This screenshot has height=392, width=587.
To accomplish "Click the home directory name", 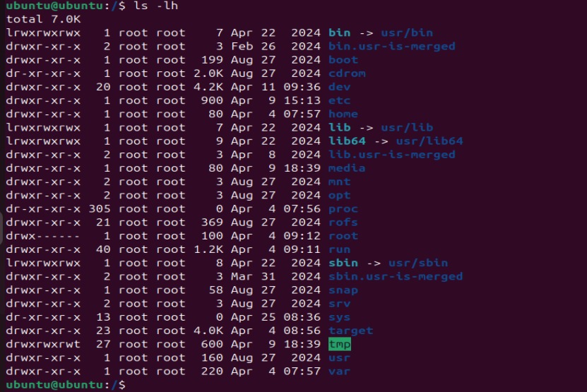I will (343, 114).
